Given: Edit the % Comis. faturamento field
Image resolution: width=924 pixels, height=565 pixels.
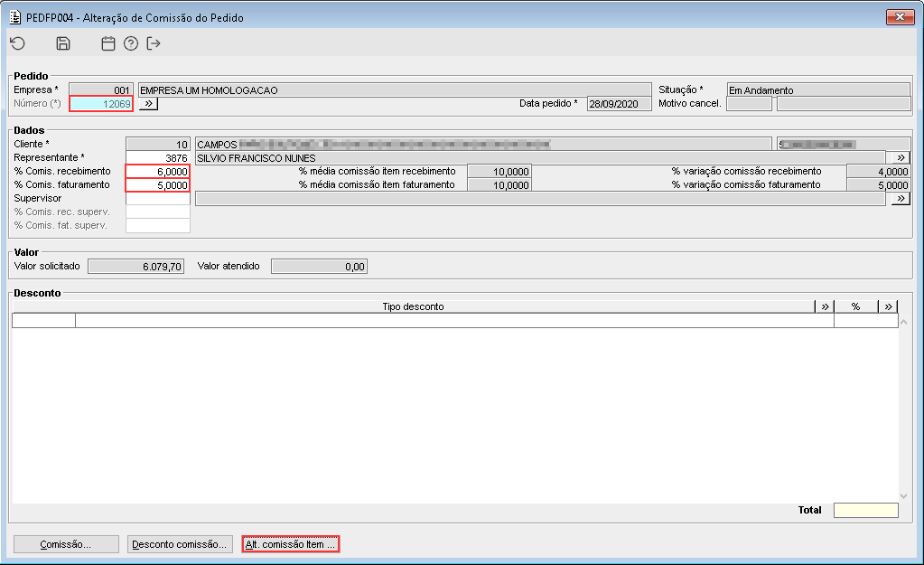Looking at the screenshot, I should (x=157, y=184).
